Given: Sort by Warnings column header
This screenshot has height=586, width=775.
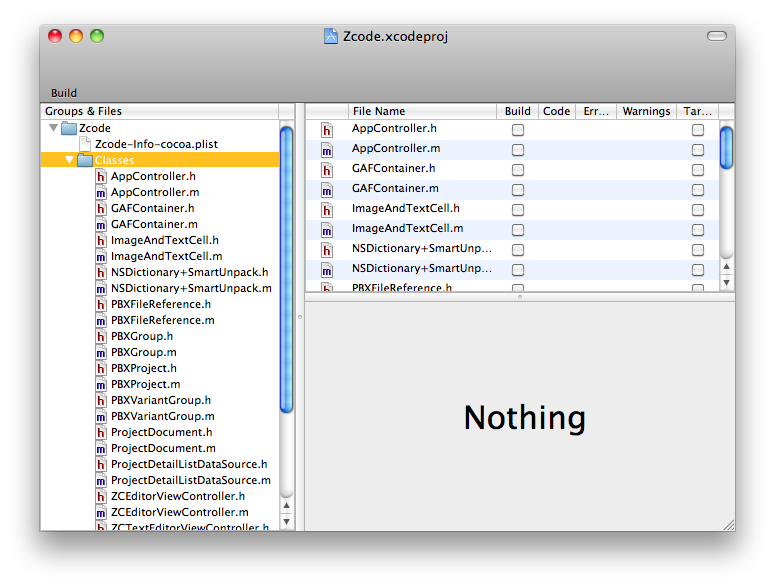Looking at the screenshot, I should click(646, 111).
